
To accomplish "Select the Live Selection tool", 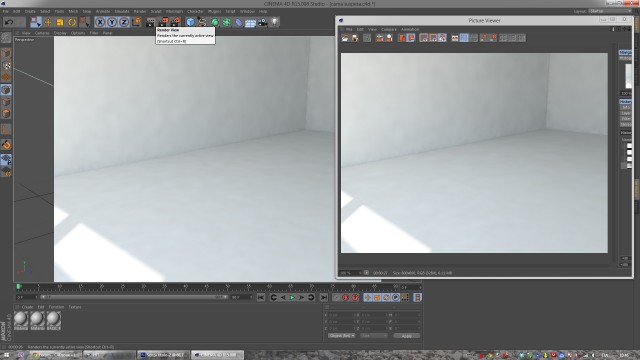I will 36,22.
